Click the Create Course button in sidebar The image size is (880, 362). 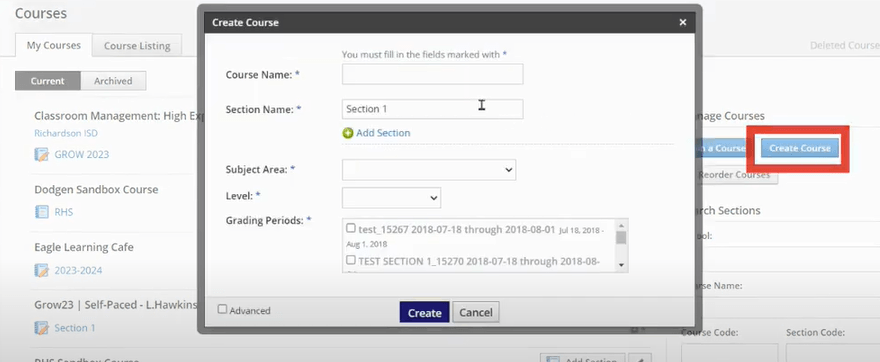click(800, 148)
